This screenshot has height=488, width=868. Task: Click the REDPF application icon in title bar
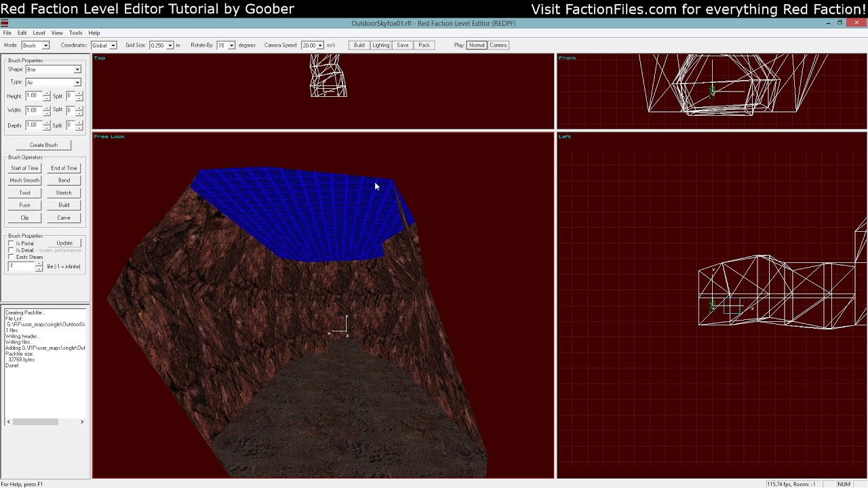[4, 23]
